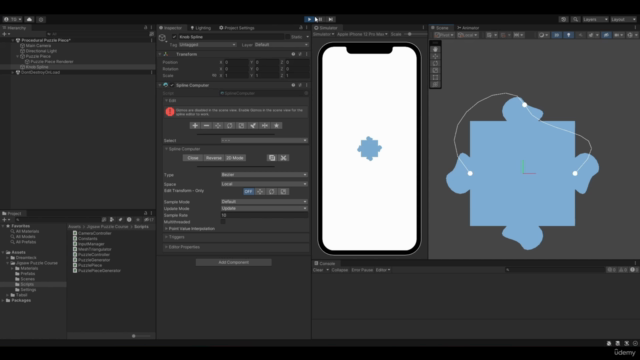Select the spline Scale points tool
The height and width of the screenshot is (360, 640).
coord(241,125)
